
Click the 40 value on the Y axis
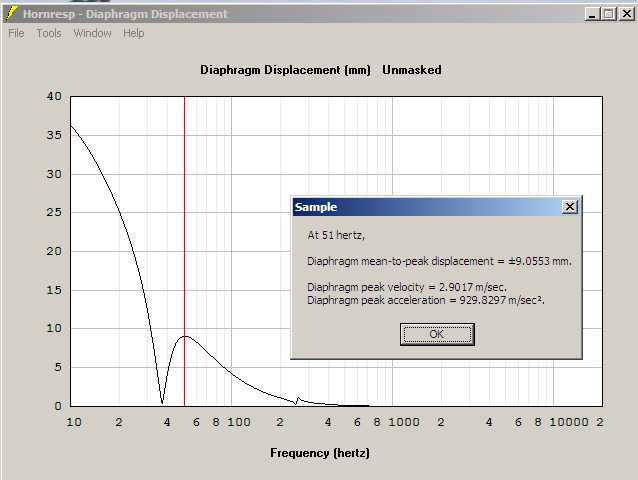(x=54, y=96)
